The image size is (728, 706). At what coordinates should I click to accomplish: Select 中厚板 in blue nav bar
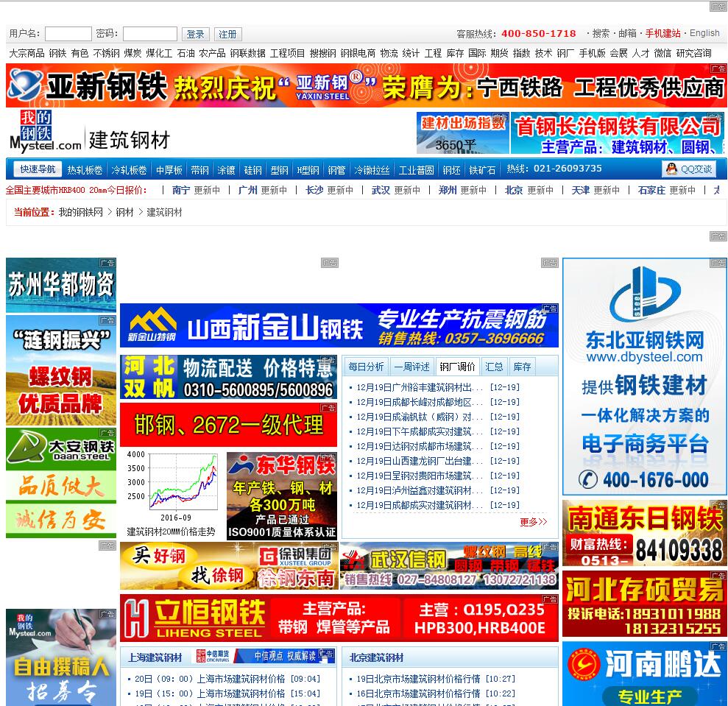coord(169,171)
